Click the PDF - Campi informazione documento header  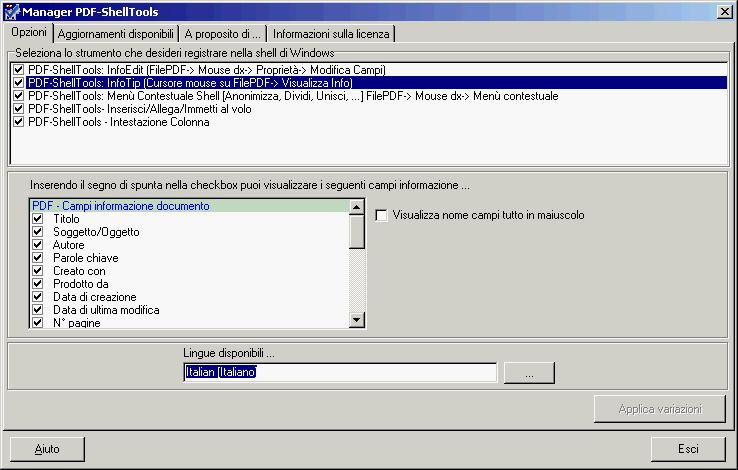point(190,206)
